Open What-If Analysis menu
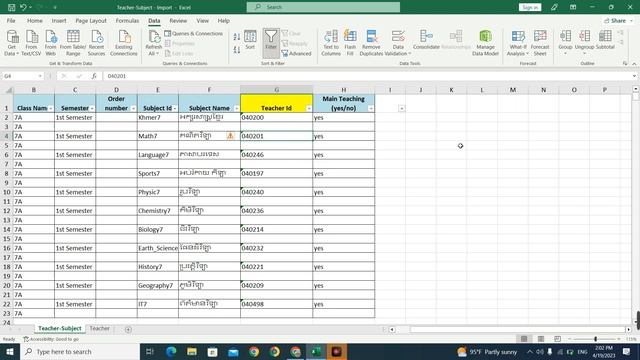 click(518, 42)
